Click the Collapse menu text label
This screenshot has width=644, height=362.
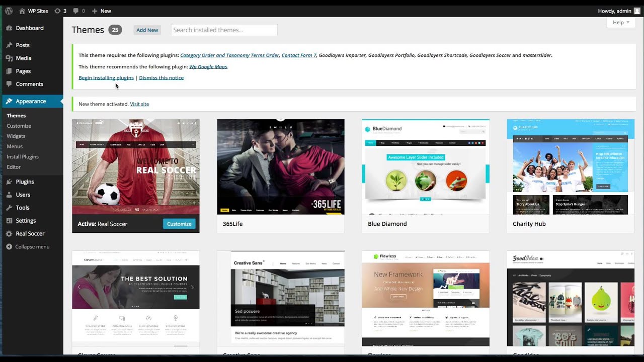(x=32, y=247)
